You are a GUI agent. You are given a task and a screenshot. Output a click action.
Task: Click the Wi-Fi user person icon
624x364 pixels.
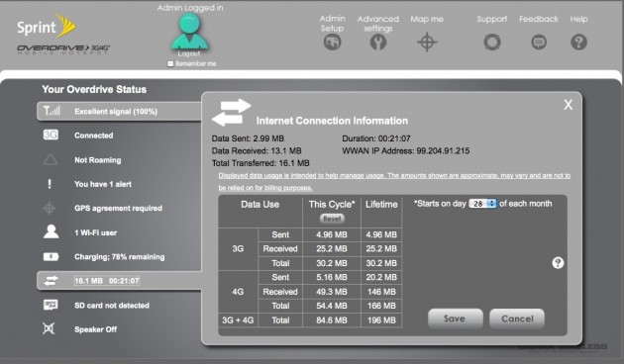pyautogui.click(x=51, y=231)
